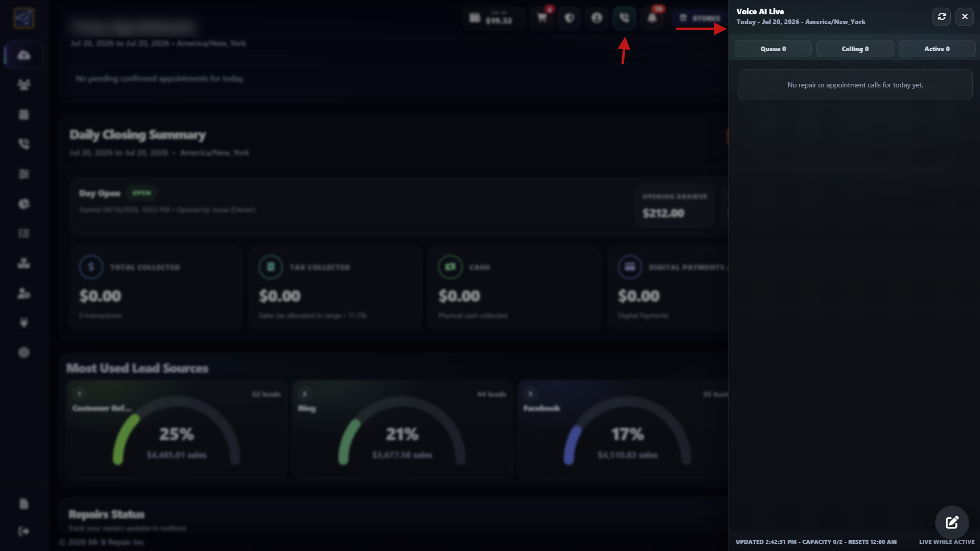The image size is (980, 551).
Task: Click the logout icon at sidebar bottom
Action: click(x=24, y=532)
